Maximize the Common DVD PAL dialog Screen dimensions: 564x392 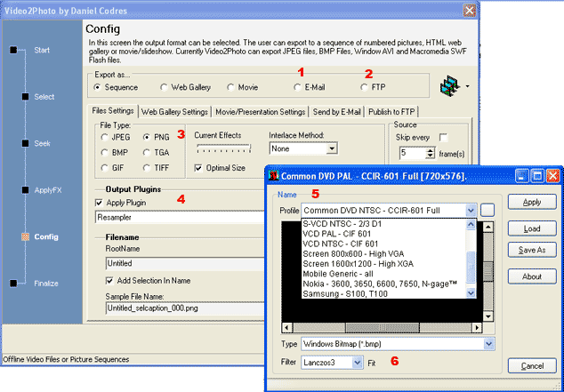(x=537, y=176)
